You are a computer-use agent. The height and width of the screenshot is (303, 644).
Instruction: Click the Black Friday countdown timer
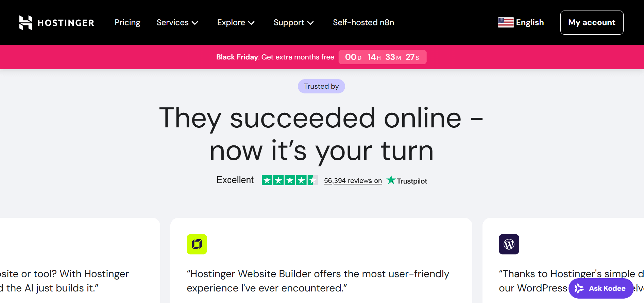[383, 57]
